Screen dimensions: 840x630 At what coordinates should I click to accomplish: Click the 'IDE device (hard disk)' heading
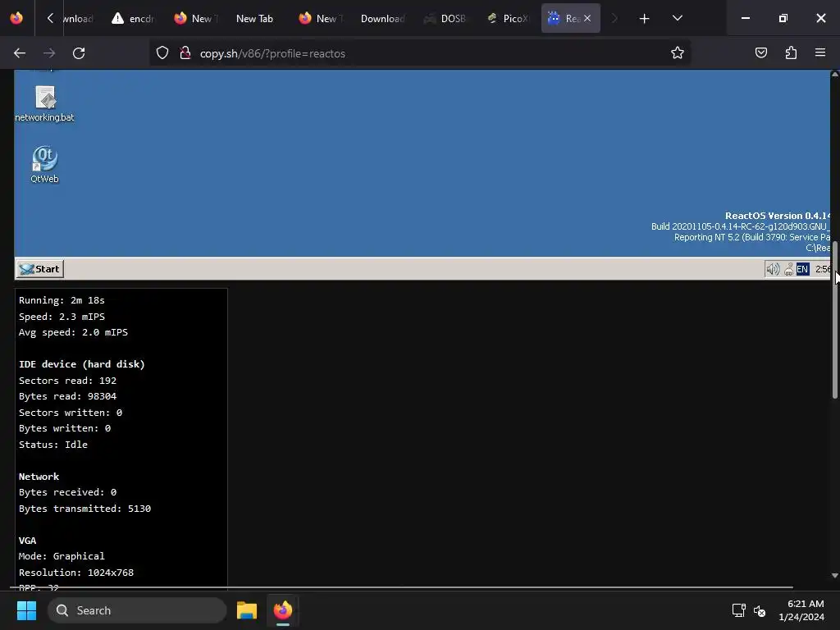point(82,364)
